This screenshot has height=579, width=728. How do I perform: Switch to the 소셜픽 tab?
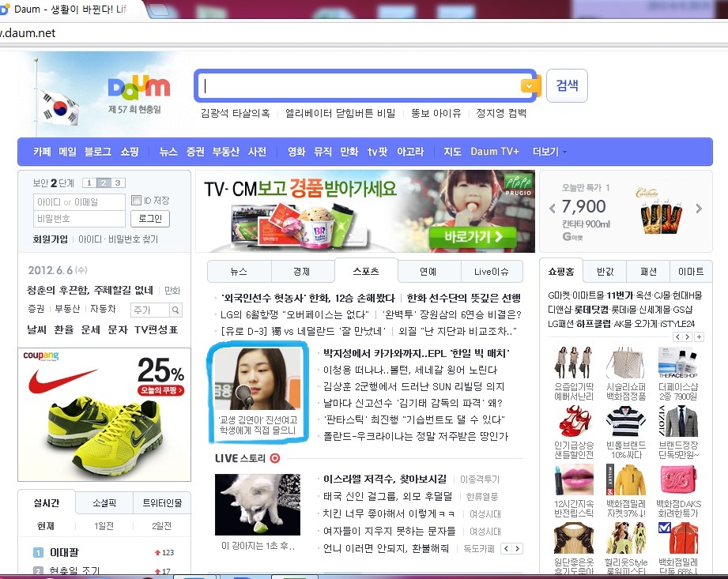[104, 503]
